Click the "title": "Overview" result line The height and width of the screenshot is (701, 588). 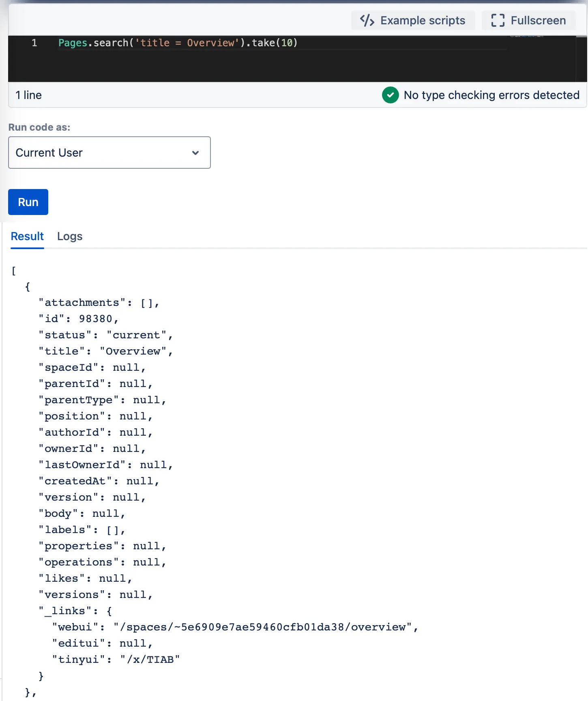tap(106, 351)
